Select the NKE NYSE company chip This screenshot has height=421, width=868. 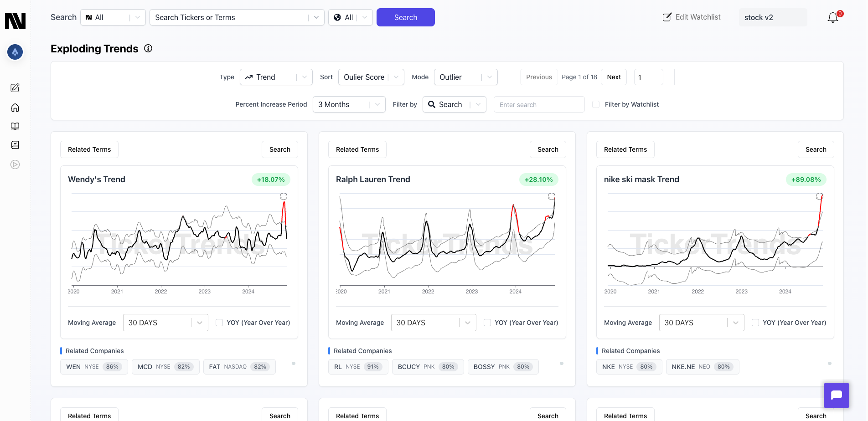click(629, 367)
